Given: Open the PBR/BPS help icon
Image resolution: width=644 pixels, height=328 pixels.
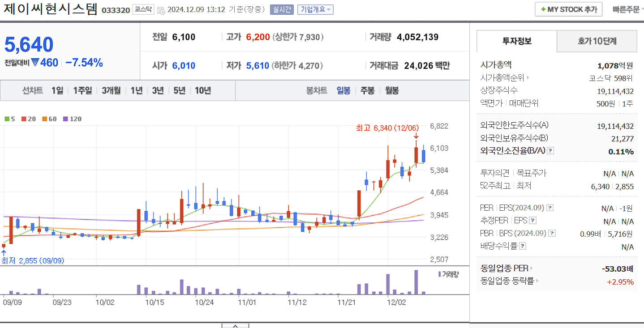Looking at the screenshot, I should [x=551, y=233].
